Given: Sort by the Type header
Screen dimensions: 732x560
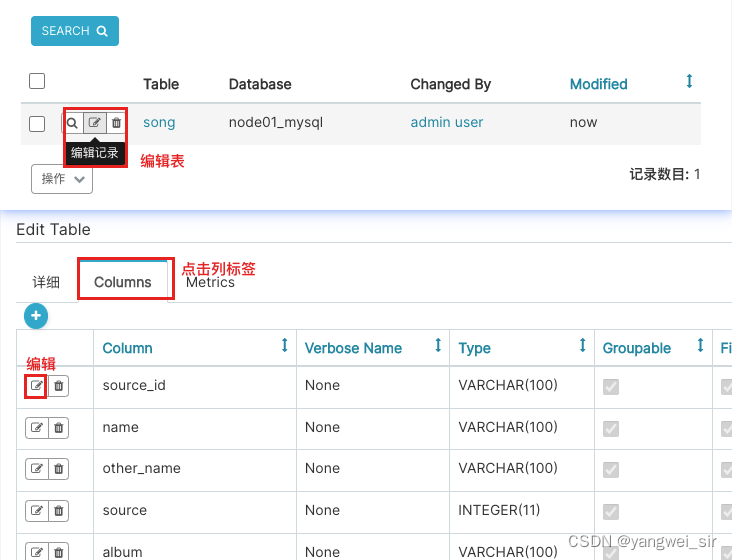Looking at the screenshot, I should coord(474,348).
